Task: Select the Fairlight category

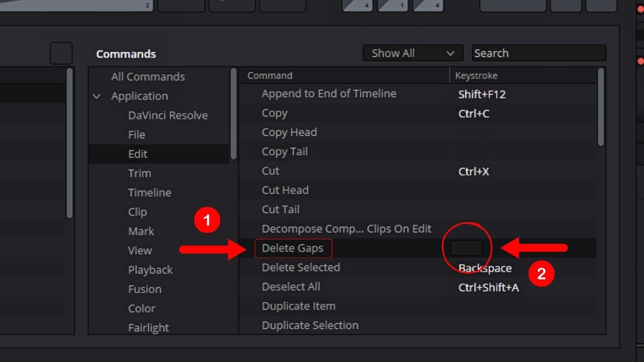Action: point(149,327)
